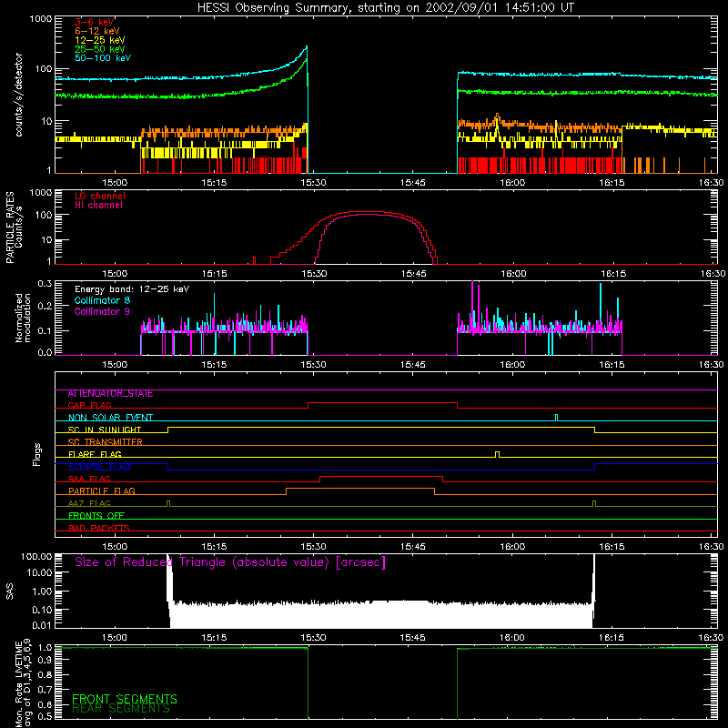The width and height of the screenshot is (728, 728).
Task: Click the LO channel legend label
Action: (100, 196)
